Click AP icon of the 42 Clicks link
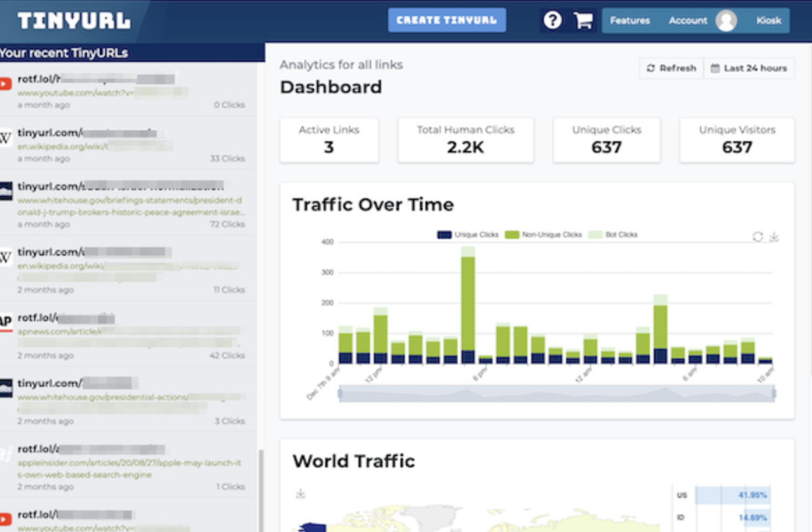The width and height of the screenshot is (812, 532). tap(6, 322)
